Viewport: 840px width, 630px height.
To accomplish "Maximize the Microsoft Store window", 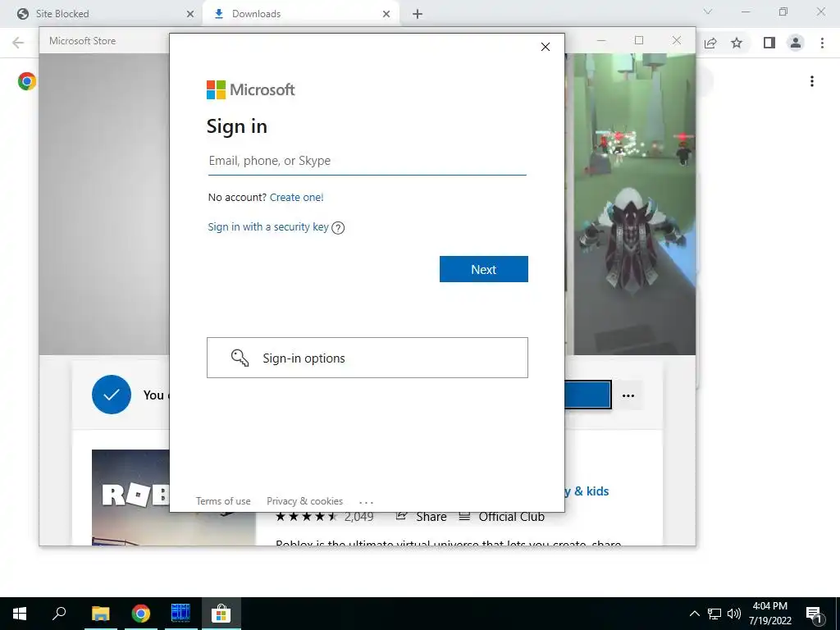I will (x=638, y=41).
